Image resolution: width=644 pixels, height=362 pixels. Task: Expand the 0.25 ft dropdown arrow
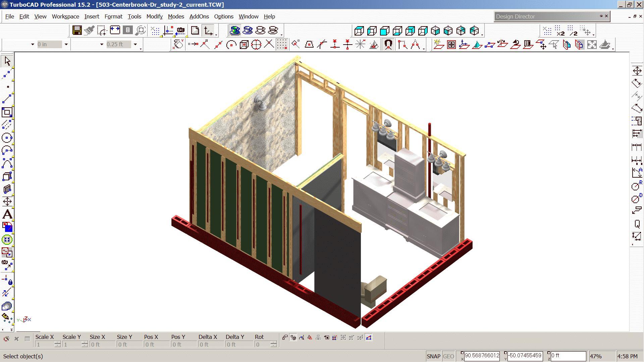point(135,44)
